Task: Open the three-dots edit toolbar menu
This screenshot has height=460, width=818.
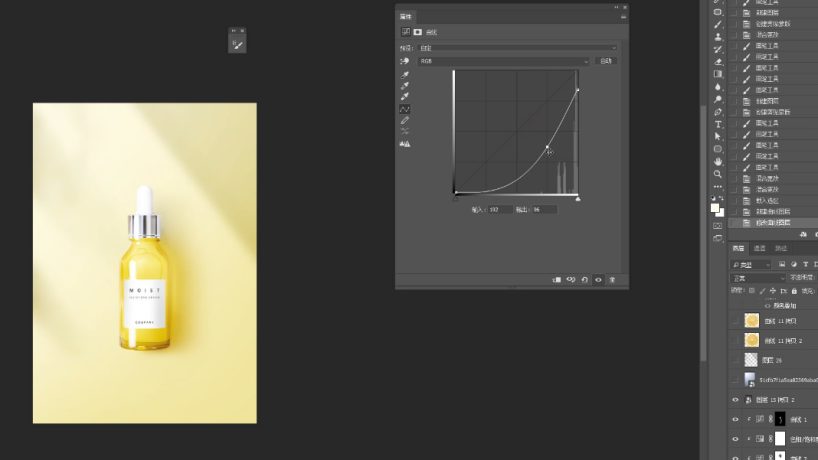Action: (718, 186)
